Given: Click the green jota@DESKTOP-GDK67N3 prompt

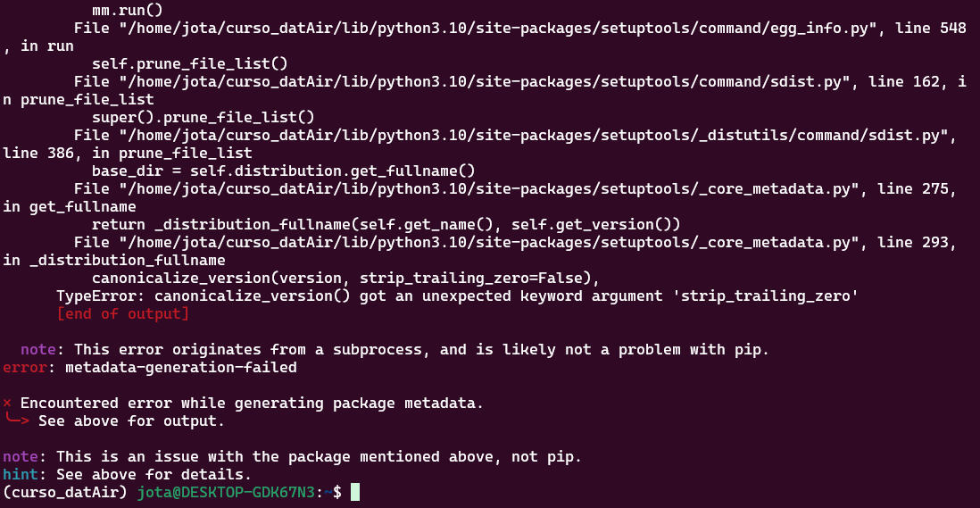Looking at the screenshot, I should (x=226, y=493).
